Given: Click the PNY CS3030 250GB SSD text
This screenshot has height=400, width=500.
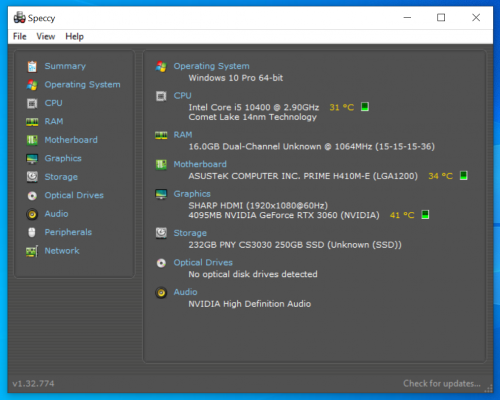Looking at the screenshot, I should [295, 245].
